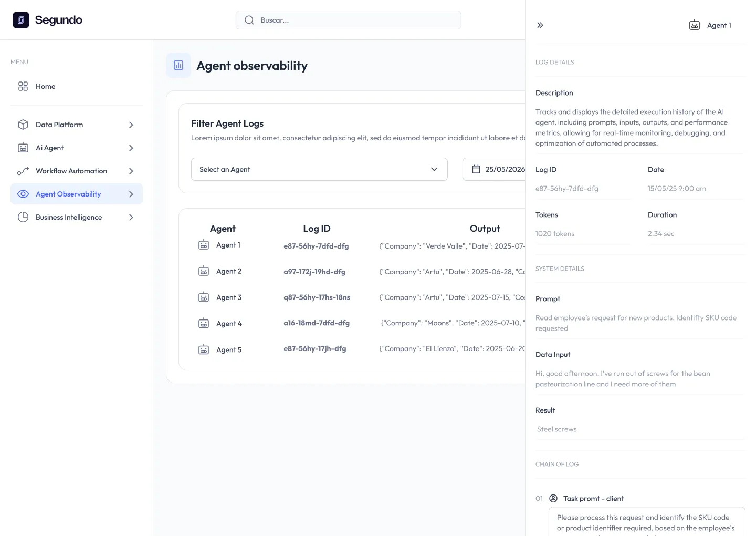Click the robot icon beside Agent 3
Image resolution: width=756 pixels, height=536 pixels.
pos(204,297)
